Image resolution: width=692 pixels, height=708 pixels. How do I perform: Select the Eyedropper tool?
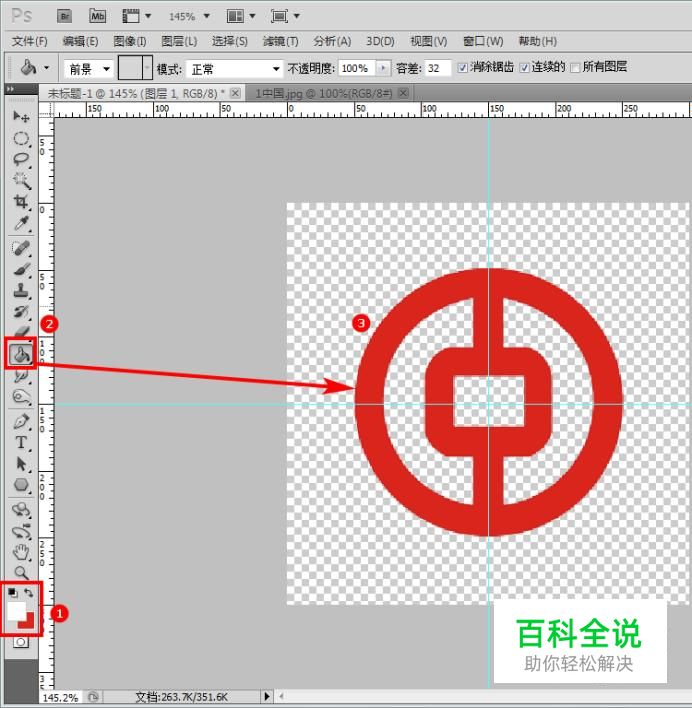(21, 223)
